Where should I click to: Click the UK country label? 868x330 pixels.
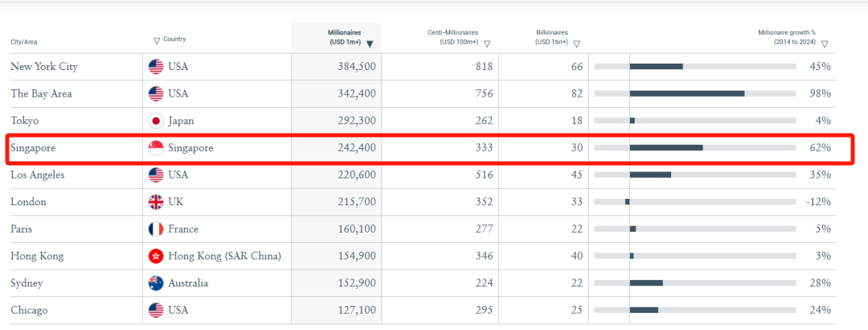point(176,202)
